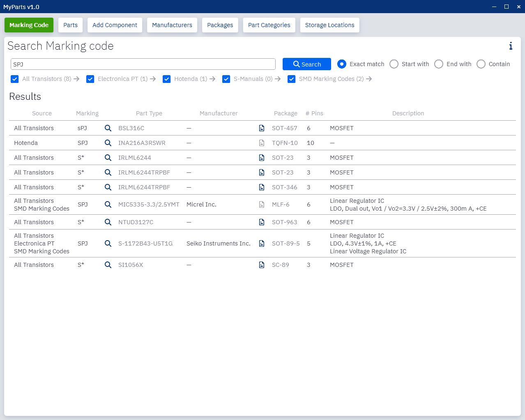The width and height of the screenshot is (525, 420).
Task: Click the package text MLF-6
Action: (x=281, y=204)
